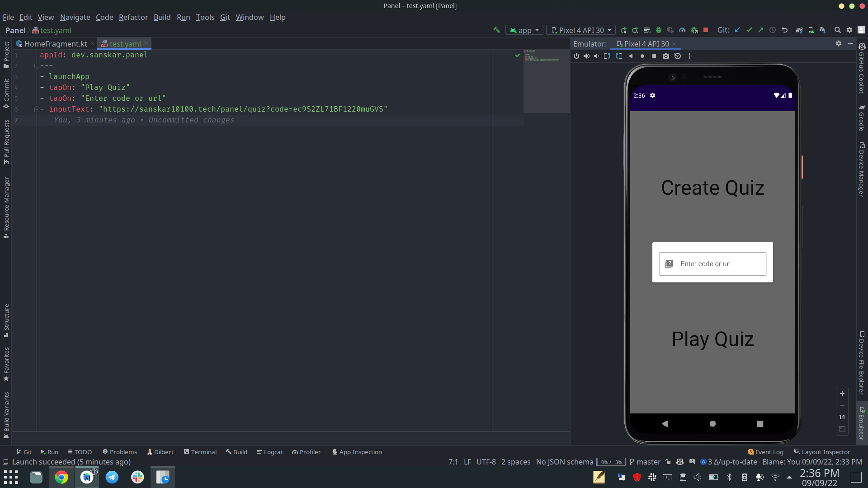Rotate the emulator left

607,56
